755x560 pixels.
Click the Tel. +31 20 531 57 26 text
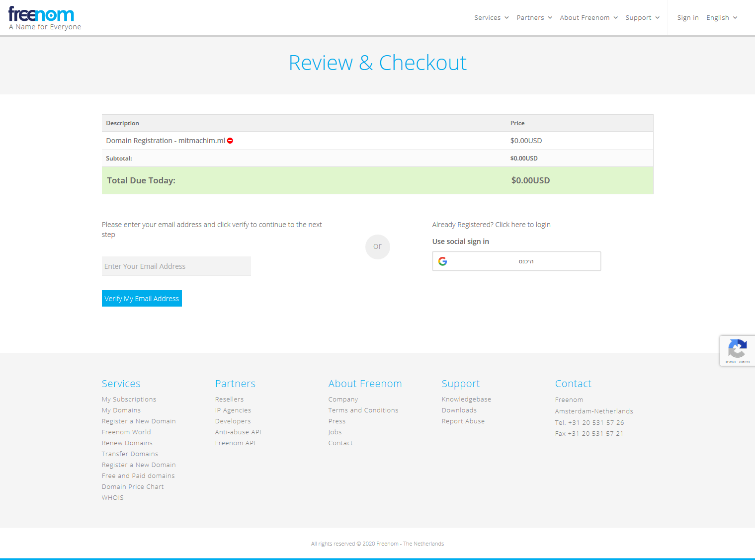589,423
